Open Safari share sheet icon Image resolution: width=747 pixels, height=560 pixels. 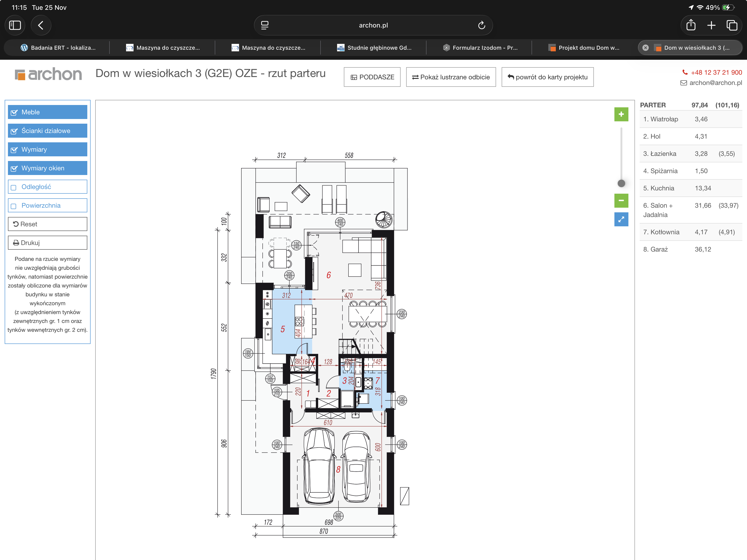click(x=691, y=25)
